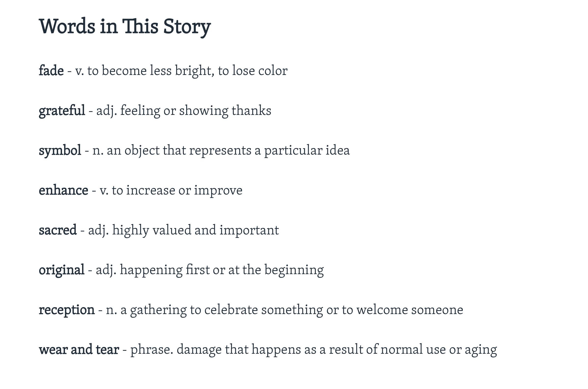Screen dimensions: 588x389
Task: Click the definition 'happening first or at the beginning'
Action: click(221, 270)
